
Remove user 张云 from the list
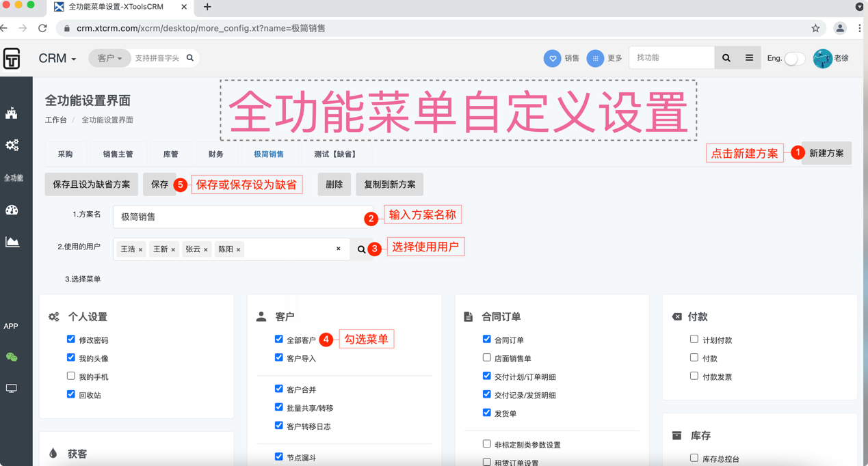click(205, 250)
